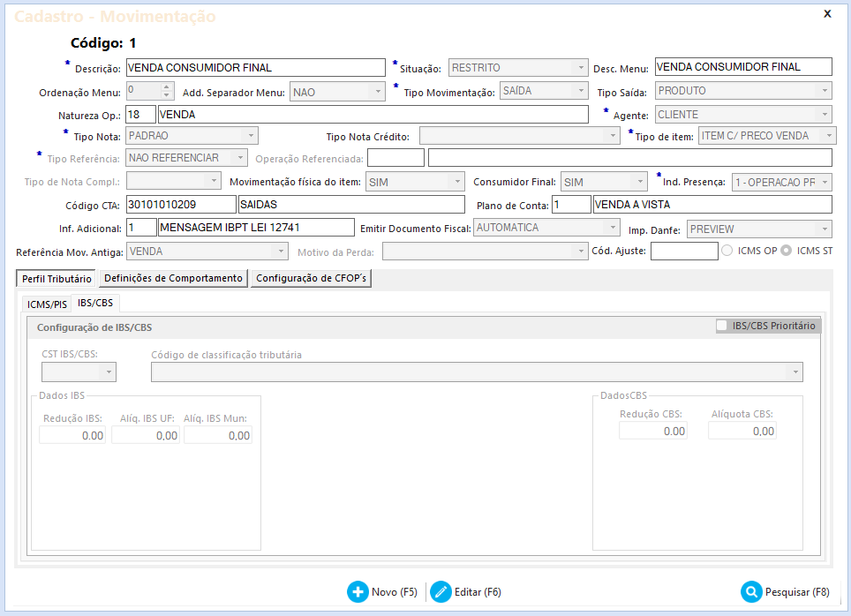Click the Alíquota CBS value field
The height and width of the screenshot is (616, 851).
[x=742, y=431]
